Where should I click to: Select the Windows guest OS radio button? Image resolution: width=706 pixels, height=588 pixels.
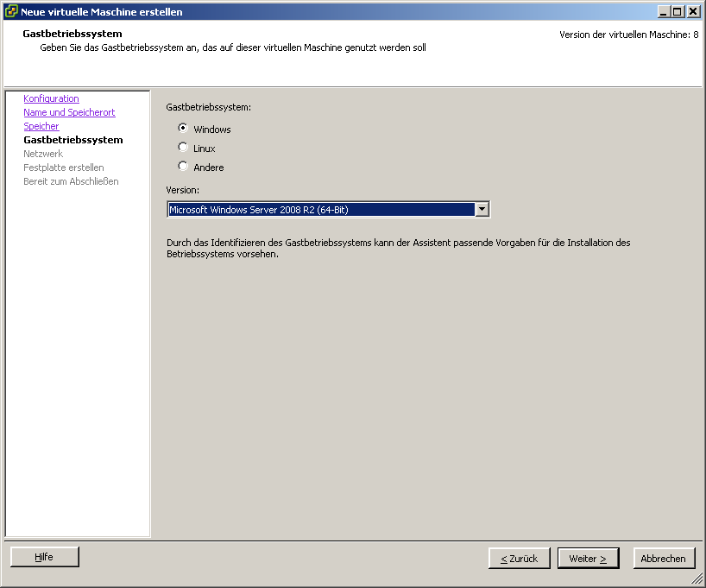[x=183, y=128]
